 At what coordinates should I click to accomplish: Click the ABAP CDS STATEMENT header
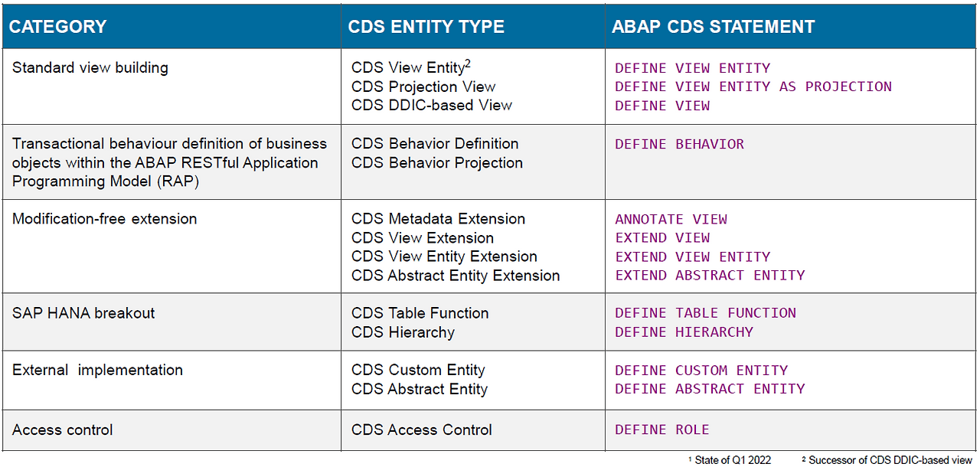713,27
